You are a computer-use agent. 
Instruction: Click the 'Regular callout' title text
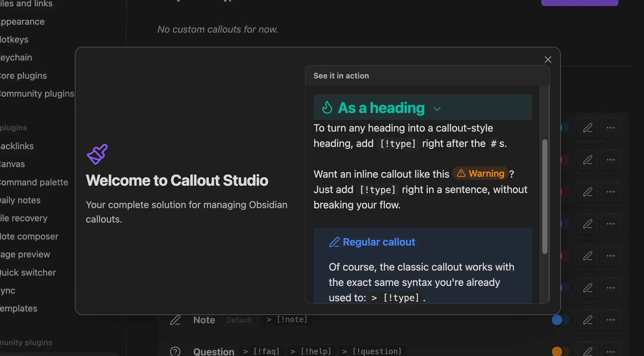[x=379, y=242]
